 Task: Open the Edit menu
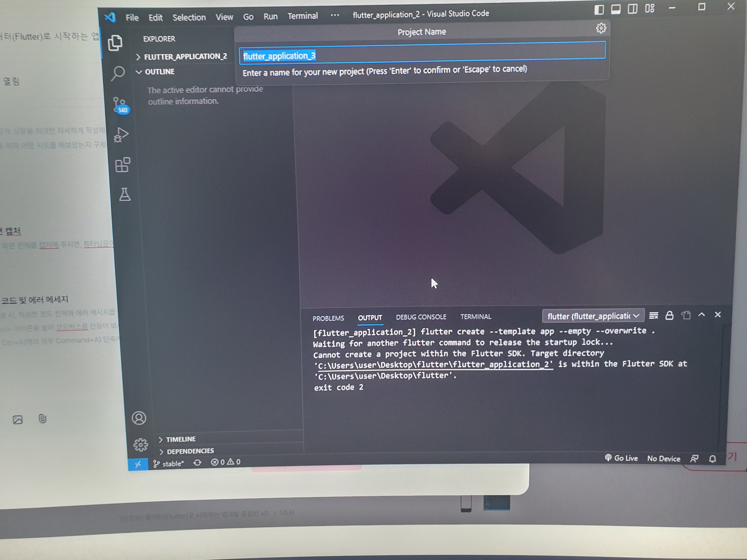[155, 18]
